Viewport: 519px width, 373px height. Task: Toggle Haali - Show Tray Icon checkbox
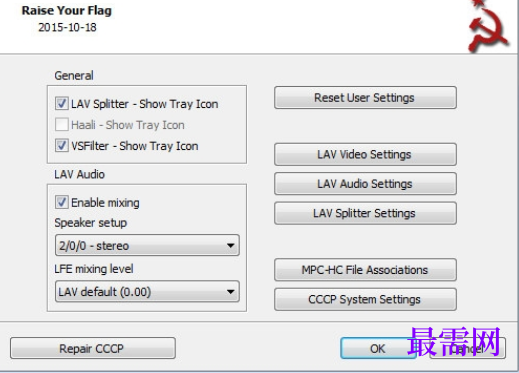coord(62,124)
